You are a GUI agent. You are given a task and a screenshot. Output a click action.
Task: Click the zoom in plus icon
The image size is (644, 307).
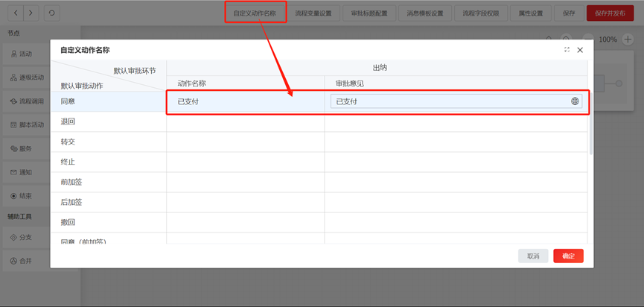[x=627, y=39]
